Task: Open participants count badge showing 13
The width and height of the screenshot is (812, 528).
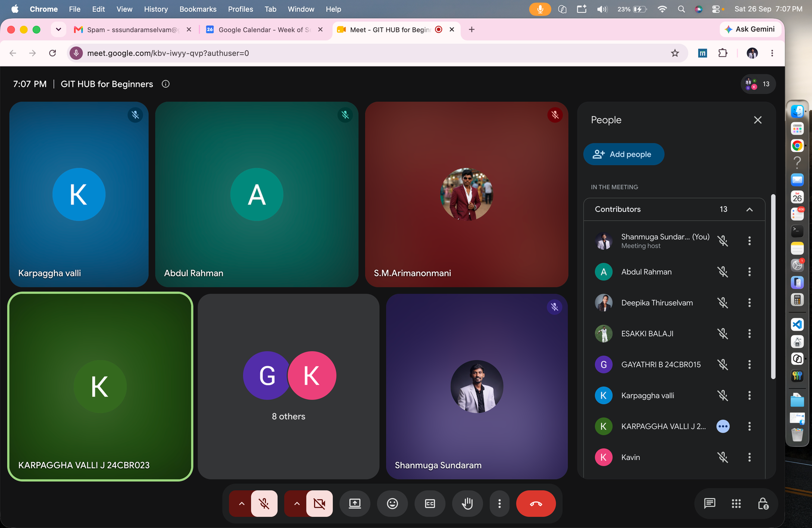Action: [x=758, y=84]
